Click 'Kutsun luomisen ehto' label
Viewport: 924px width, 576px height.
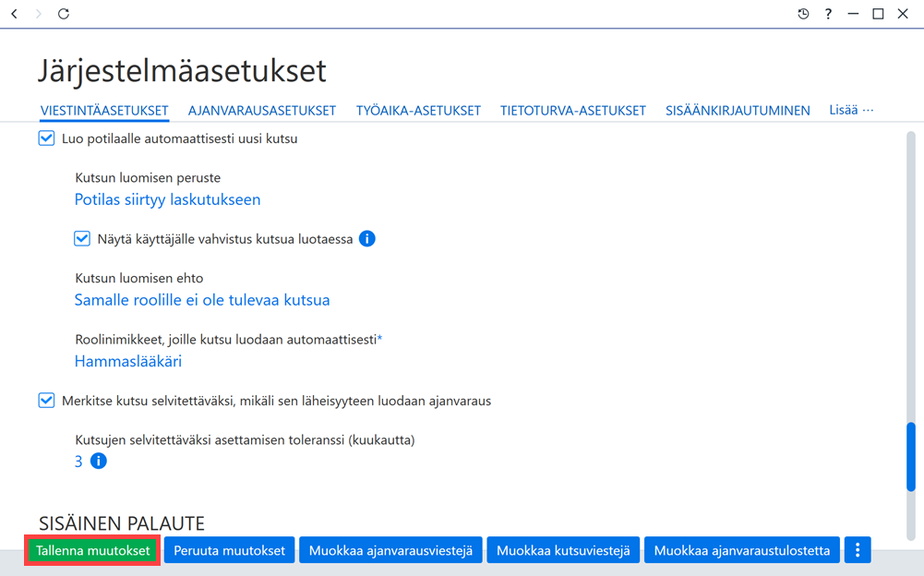[139, 278]
